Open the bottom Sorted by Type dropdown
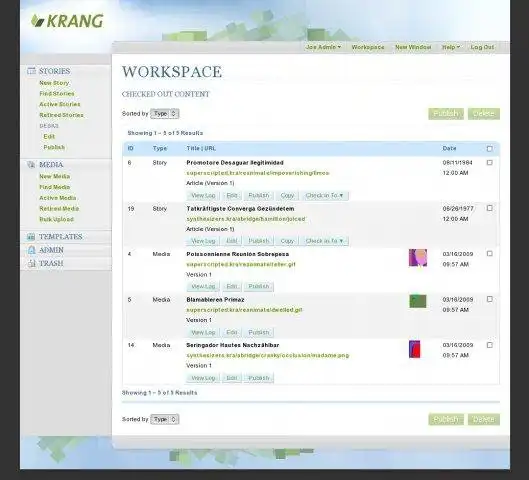 [165, 419]
